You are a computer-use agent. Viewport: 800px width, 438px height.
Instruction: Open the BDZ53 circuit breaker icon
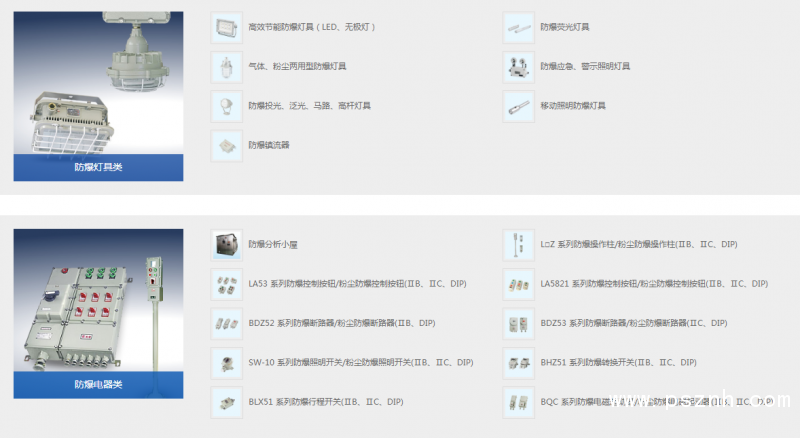518,324
